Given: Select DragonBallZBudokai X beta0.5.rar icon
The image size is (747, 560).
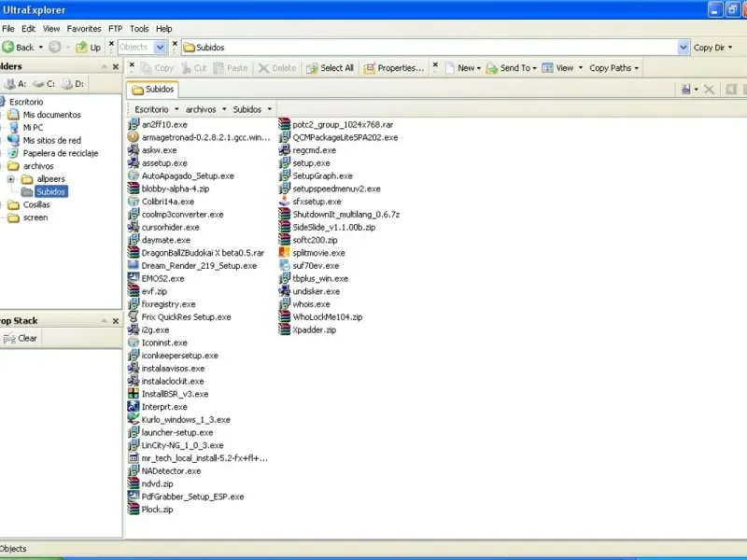Looking at the screenshot, I should [x=134, y=253].
